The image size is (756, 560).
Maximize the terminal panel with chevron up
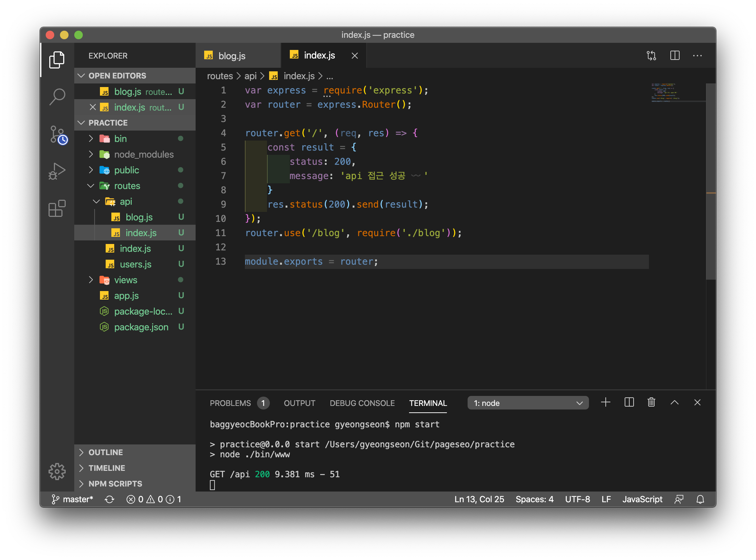(674, 402)
